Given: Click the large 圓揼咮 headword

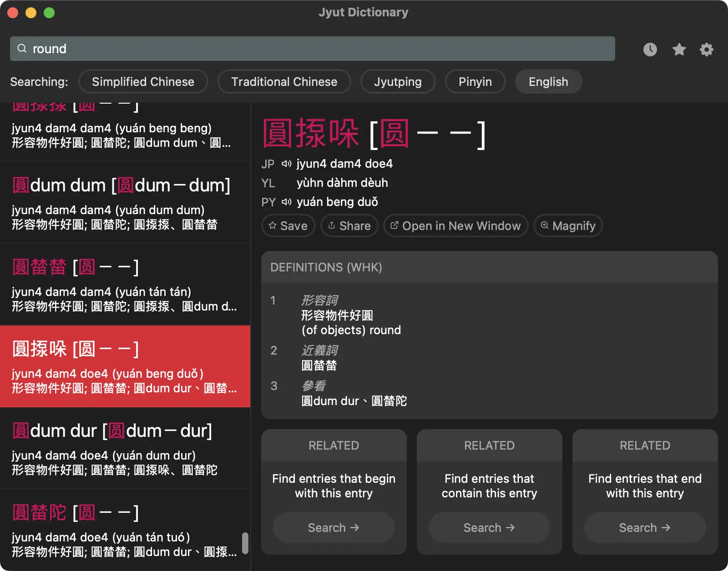Looking at the screenshot, I should (311, 134).
